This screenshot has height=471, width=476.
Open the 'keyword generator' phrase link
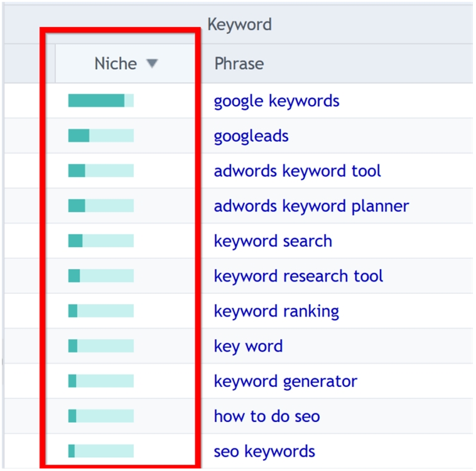[285, 381]
